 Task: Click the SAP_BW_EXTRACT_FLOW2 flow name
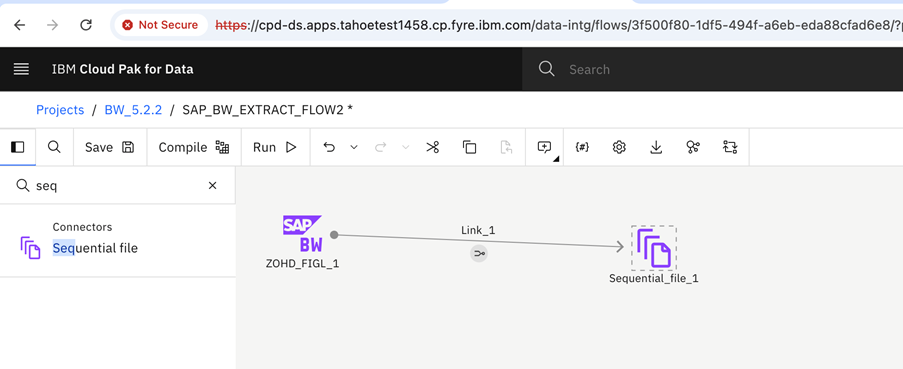pyautogui.click(x=267, y=110)
